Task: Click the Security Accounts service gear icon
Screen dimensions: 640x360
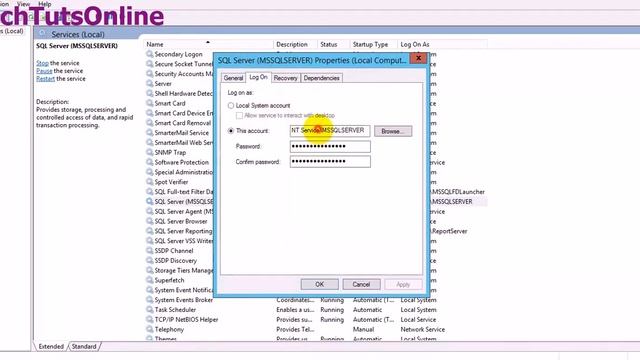Action: pyautogui.click(x=150, y=73)
